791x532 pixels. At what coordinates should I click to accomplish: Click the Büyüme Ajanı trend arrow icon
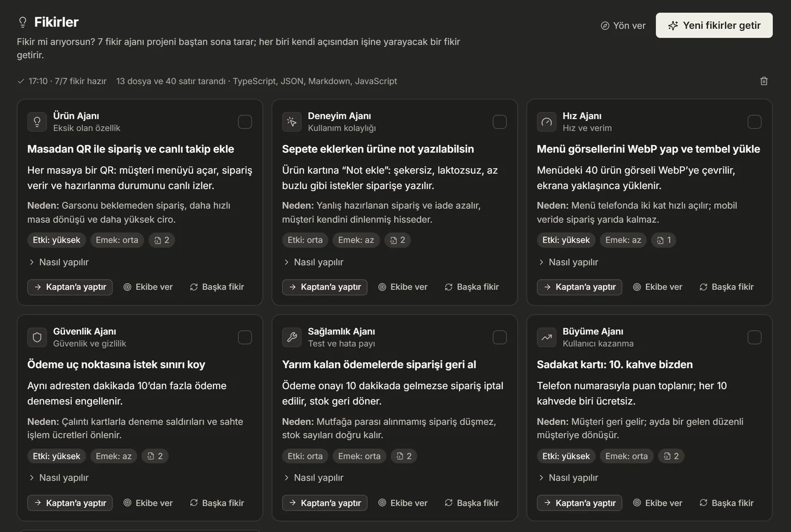tap(547, 337)
